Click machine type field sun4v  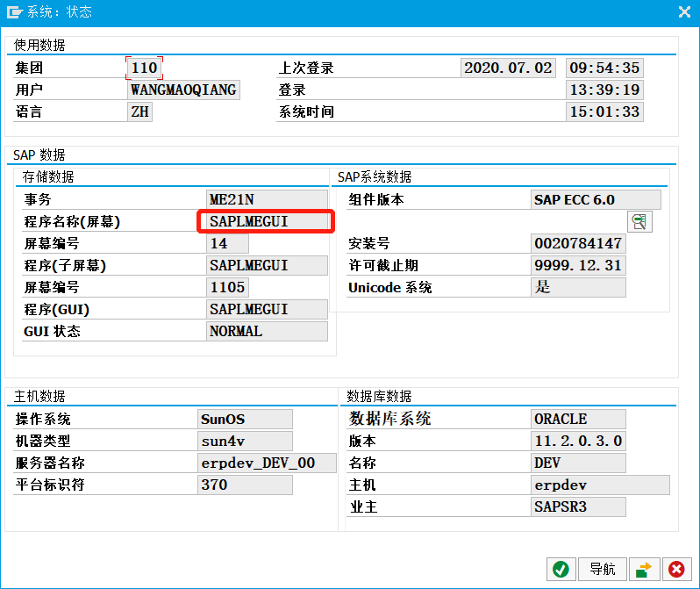pos(245,441)
